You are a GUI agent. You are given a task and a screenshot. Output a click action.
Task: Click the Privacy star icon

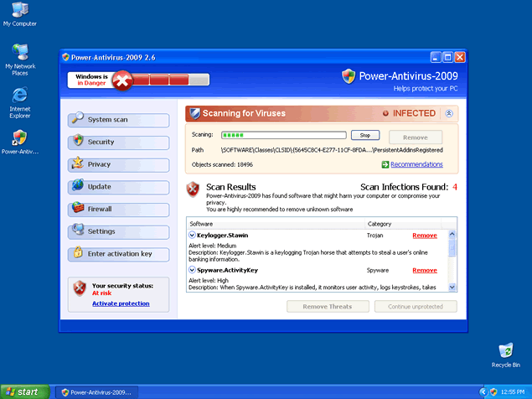tap(77, 163)
